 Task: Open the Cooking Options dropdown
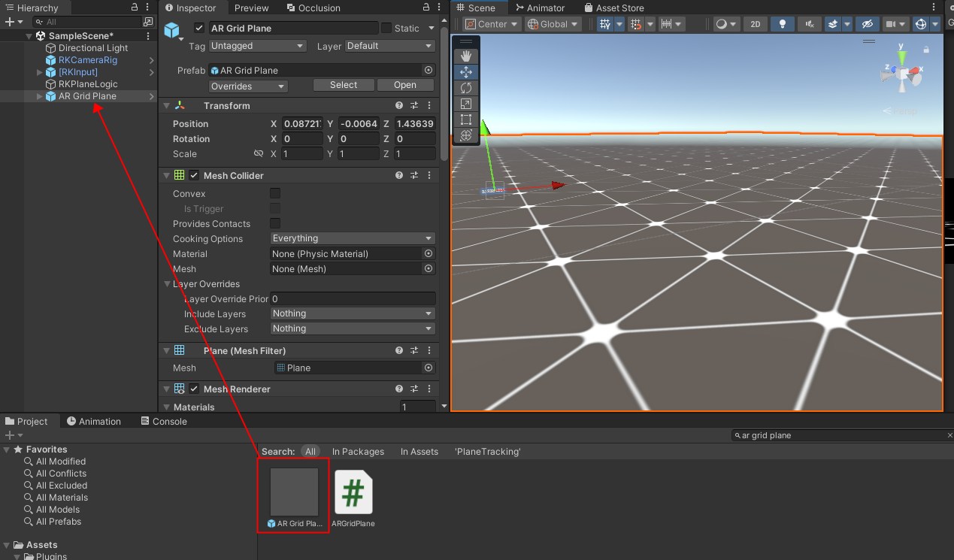(x=353, y=238)
